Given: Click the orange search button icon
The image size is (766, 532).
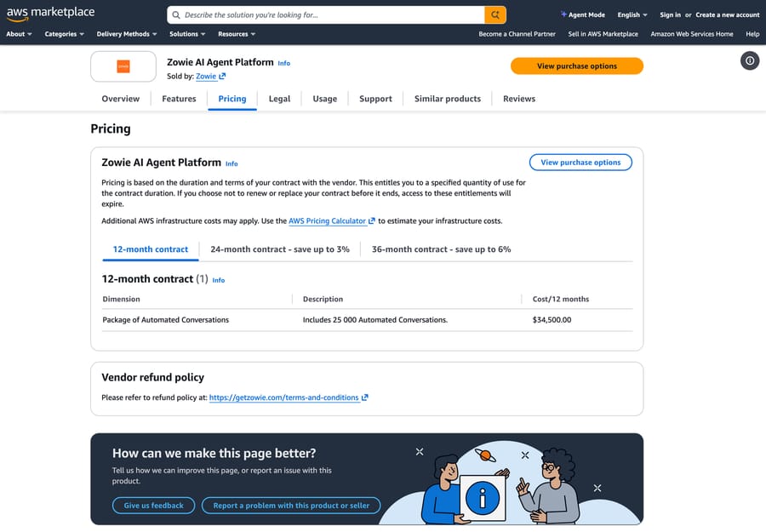Looking at the screenshot, I should click(494, 15).
